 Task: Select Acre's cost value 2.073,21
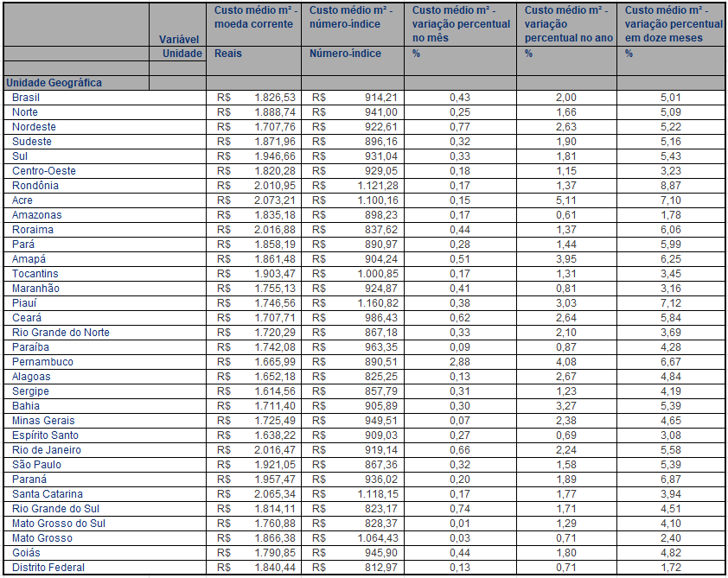coord(275,200)
